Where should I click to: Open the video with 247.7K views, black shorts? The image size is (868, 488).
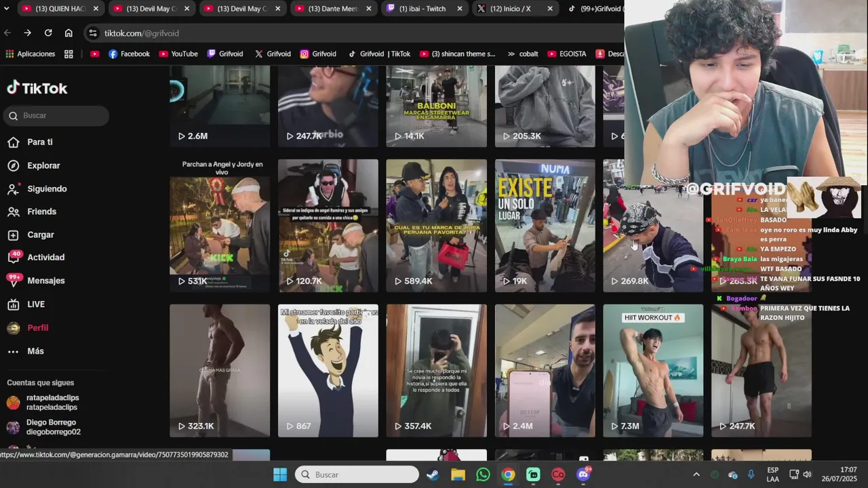tap(762, 371)
